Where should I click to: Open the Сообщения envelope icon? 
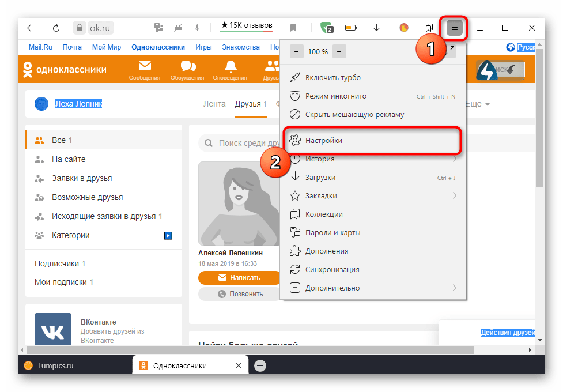click(145, 69)
